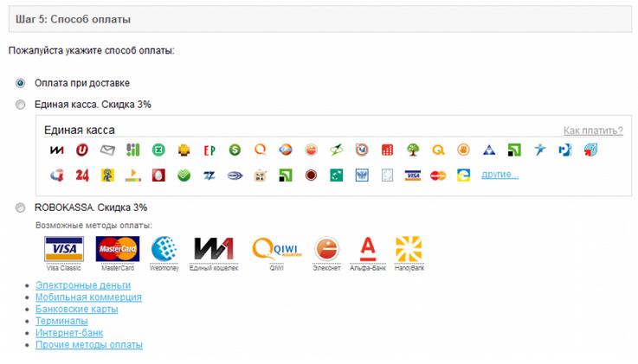Open the Электронные деньги link

83,285
